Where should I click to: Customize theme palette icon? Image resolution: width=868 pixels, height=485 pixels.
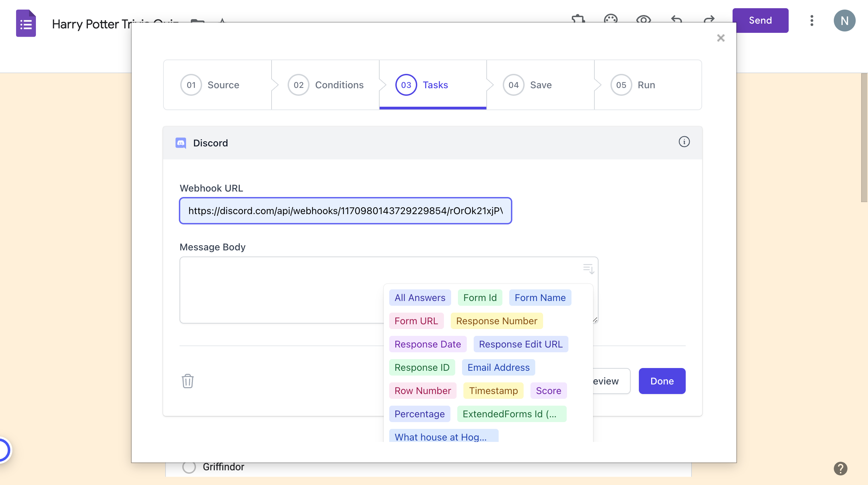click(610, 18)
